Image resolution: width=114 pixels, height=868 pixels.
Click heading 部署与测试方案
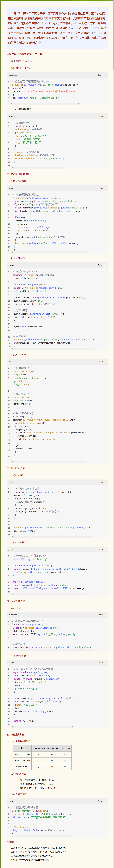click(x=15, y=735)
